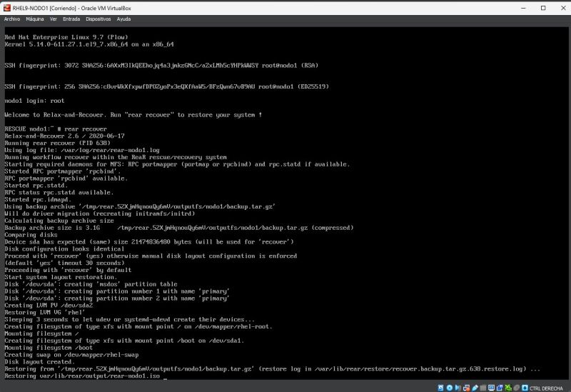Click the 'Creating LVM PV /dev/sda2' line
The height and width of the screenshot is (392, 571).
(x=49, y=306)
